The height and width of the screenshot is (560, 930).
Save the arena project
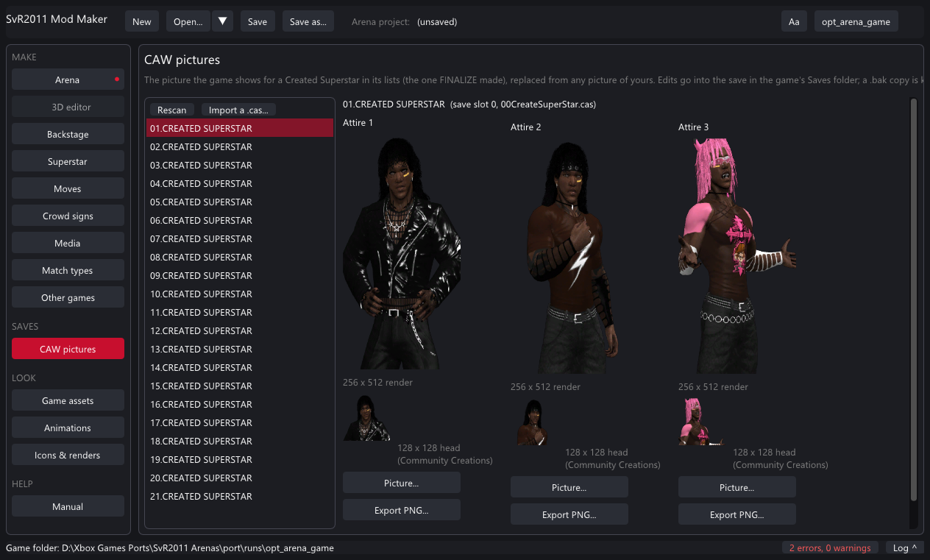pos(258,21)
